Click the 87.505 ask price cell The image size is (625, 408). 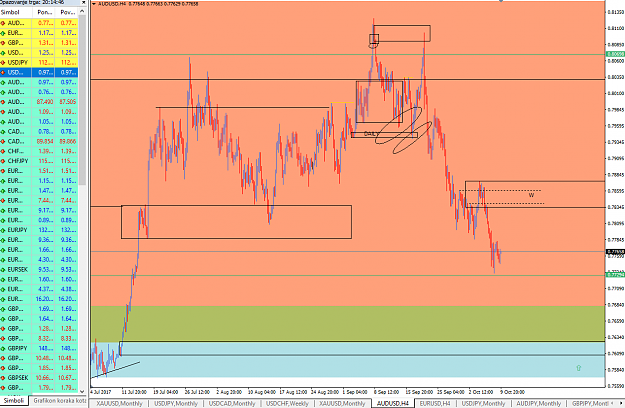pyautogui.click(x=67, y=102)
